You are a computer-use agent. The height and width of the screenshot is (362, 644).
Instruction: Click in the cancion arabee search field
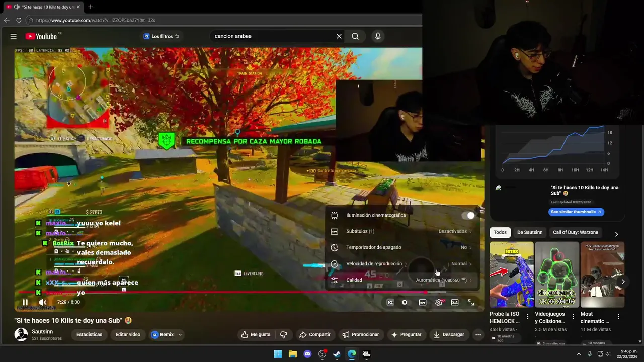tap(272, 36)
